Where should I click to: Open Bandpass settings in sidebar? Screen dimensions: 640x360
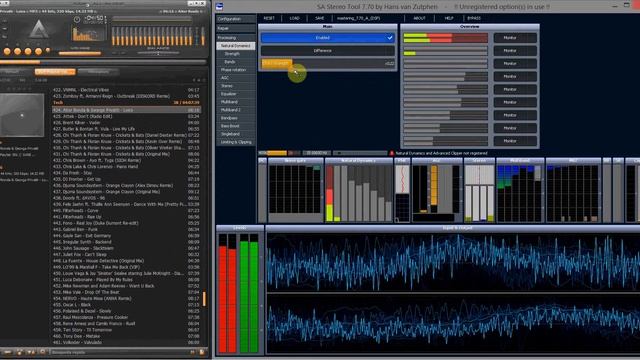click(236, 118)
